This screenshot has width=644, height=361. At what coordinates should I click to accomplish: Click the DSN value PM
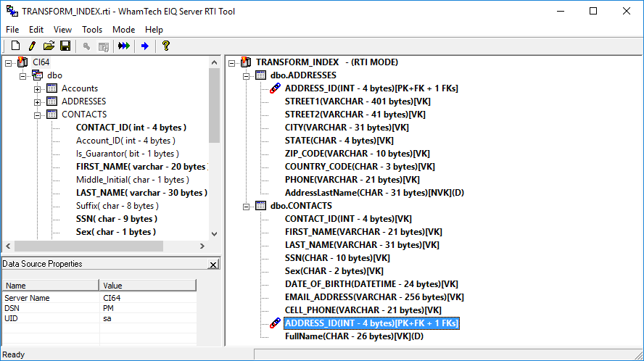[x=109, y=308]
